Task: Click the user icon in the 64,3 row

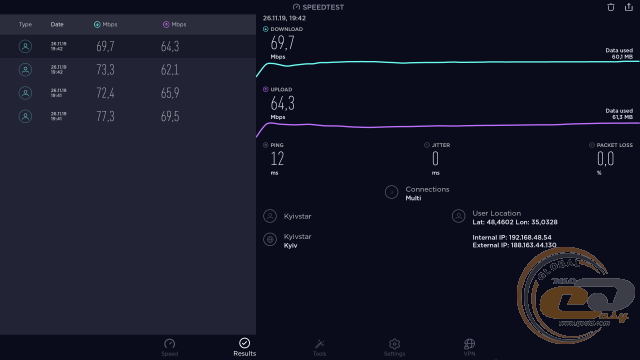Action: pos(25,46)
